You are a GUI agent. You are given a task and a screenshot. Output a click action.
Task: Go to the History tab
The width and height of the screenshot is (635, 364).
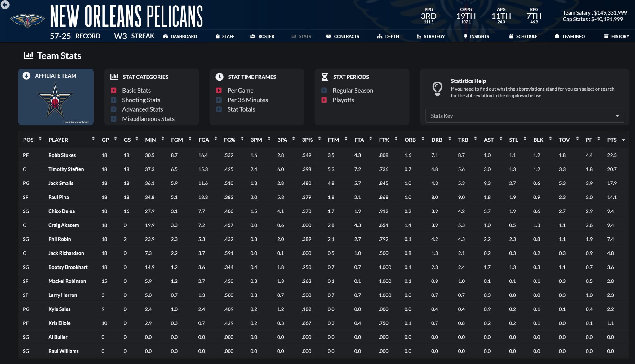point(616,37)
